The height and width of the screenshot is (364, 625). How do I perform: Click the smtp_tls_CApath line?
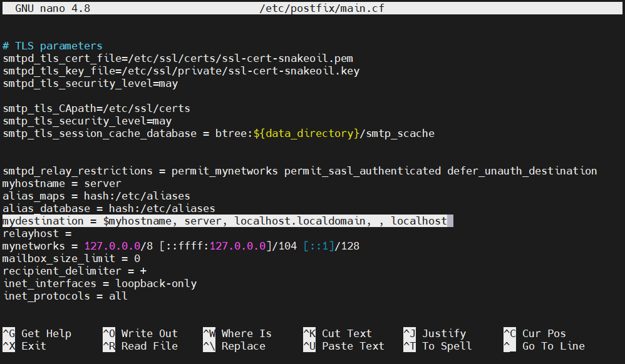(x=96, y=108)
